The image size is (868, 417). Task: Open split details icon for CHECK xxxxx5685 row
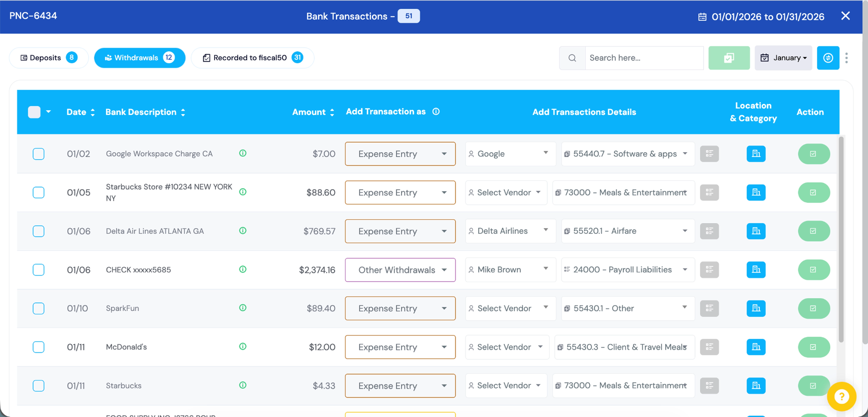point(709,270)
